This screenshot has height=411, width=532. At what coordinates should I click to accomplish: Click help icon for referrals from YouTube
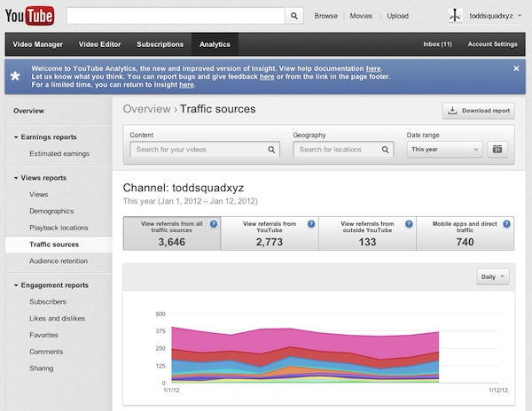pos(311,224)
